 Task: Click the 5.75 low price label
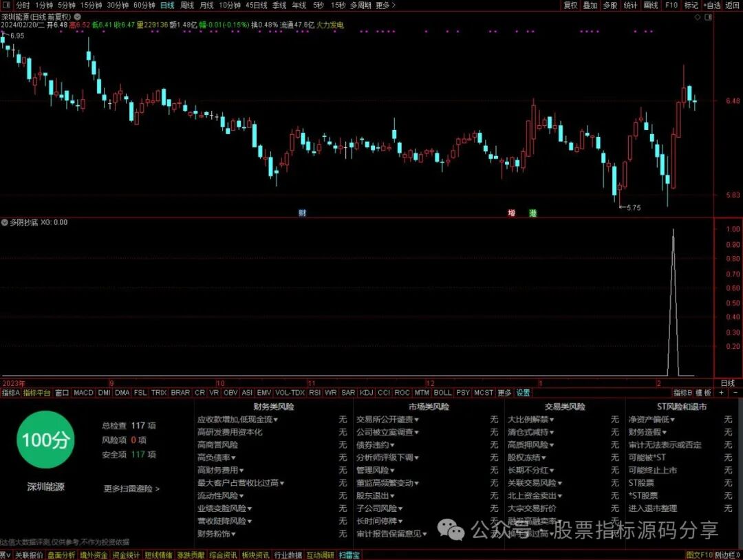pos(634,208)
